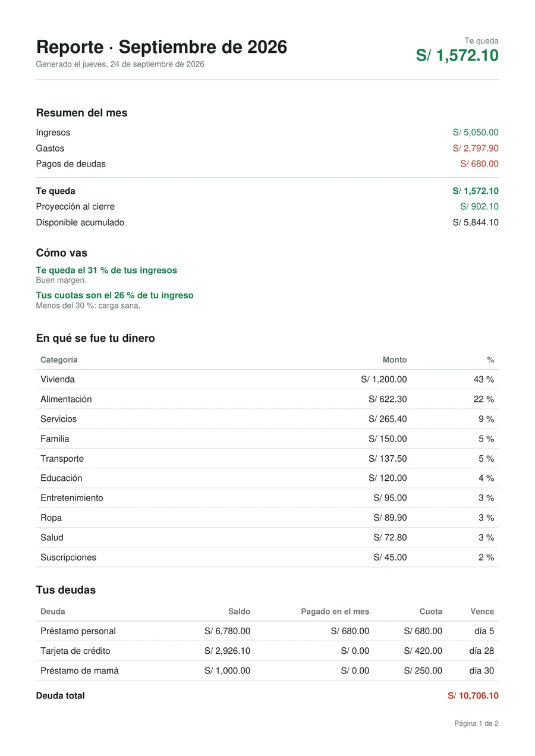Click Salud amount S/ 72.80
The height and width of the screenshot is (756, 535).
(391, 538)
